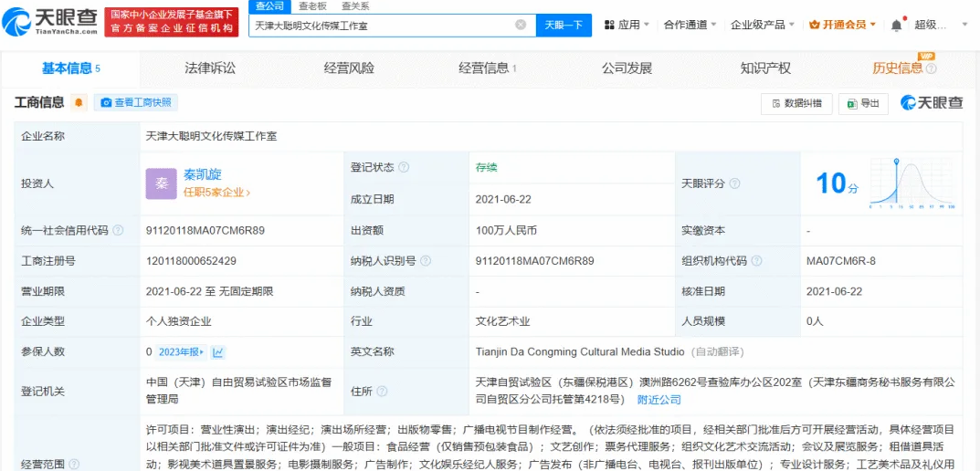The height and width of the screenshot is (471, 980).
Task: Select the 查关系 search tab
Action: coord(355,6)
